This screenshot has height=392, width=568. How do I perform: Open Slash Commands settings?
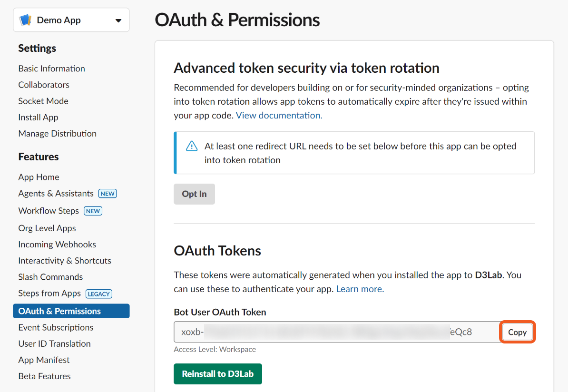tap(50, 277)
